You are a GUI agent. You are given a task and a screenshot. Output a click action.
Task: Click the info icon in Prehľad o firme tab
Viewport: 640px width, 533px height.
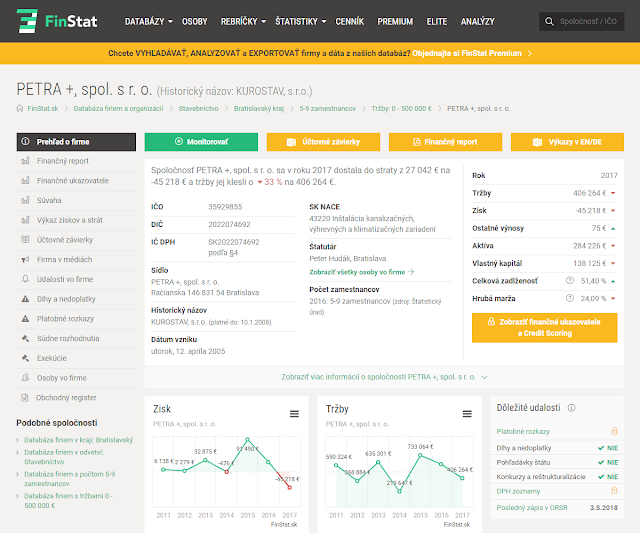coord(25,141)
